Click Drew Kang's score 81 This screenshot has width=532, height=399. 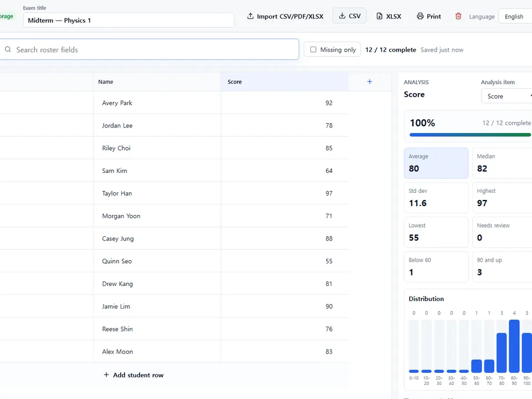(285, 284)
